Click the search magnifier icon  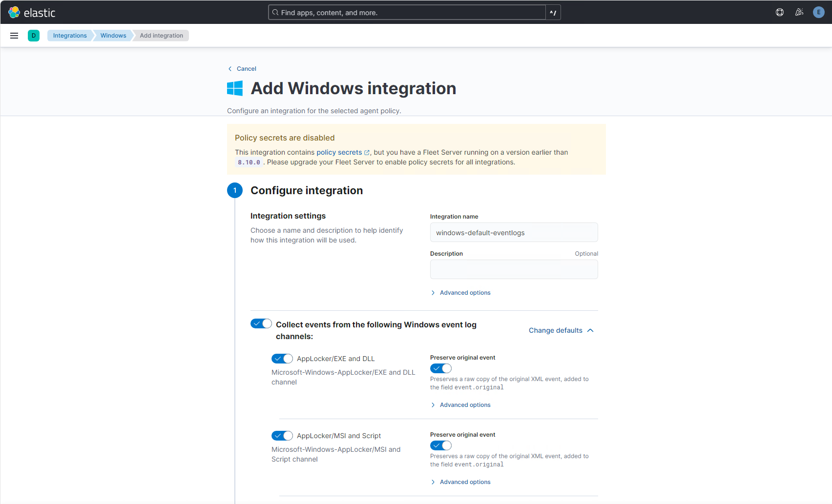tap(275, 13)
